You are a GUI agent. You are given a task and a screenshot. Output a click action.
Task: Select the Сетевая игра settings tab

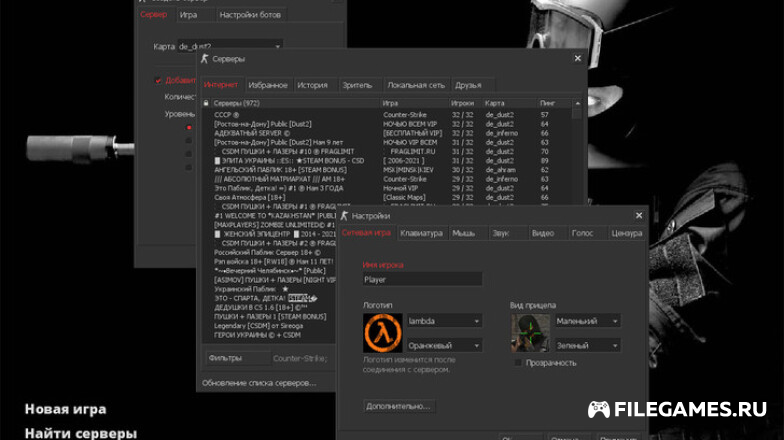[x=366, y=233]
